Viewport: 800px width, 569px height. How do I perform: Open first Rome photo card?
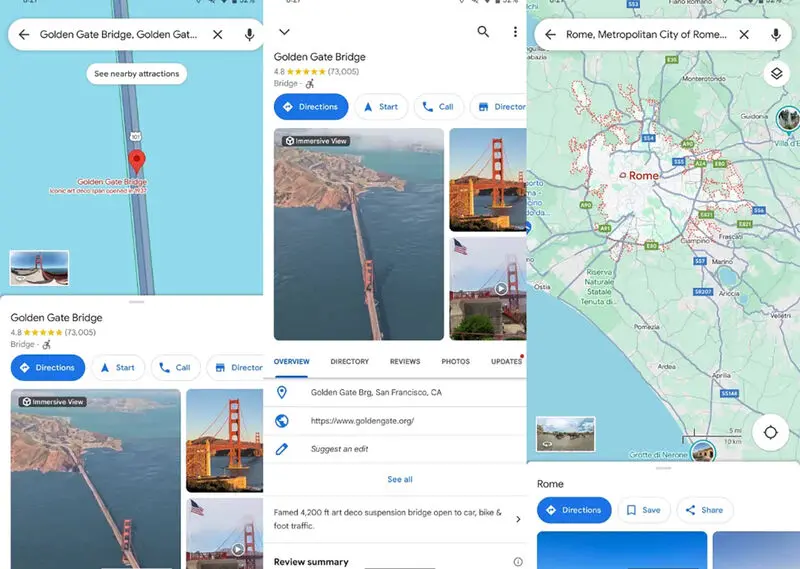tap(622, 550)
